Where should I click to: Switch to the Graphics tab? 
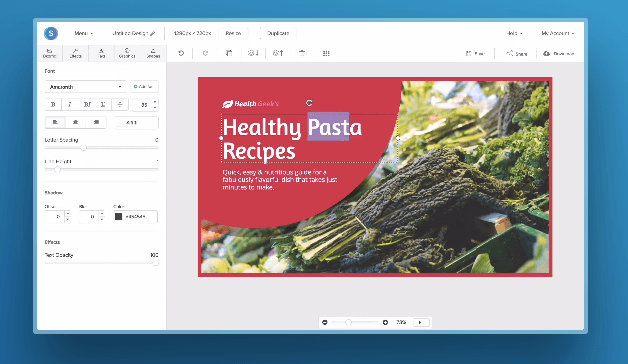click(x=127, y=53)
